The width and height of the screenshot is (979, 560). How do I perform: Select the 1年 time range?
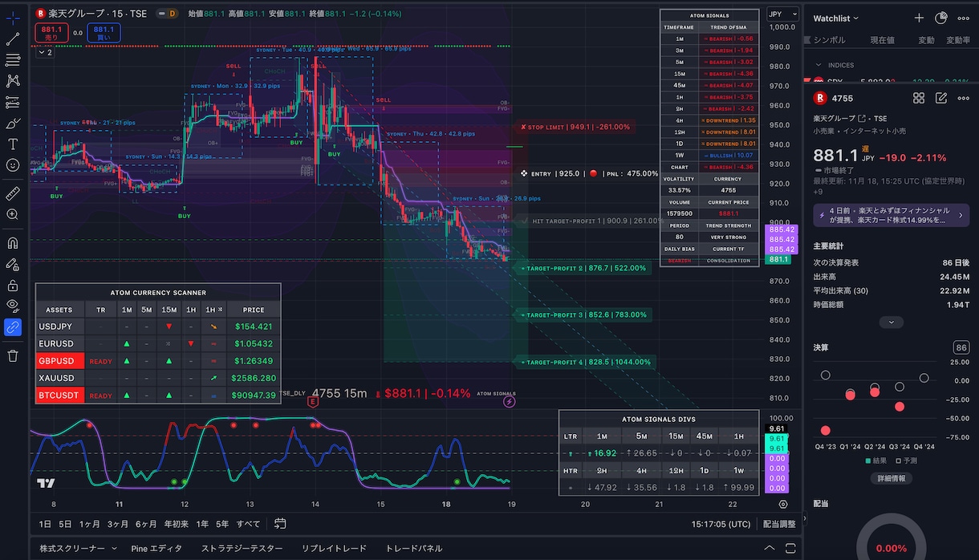click(202, 524)
